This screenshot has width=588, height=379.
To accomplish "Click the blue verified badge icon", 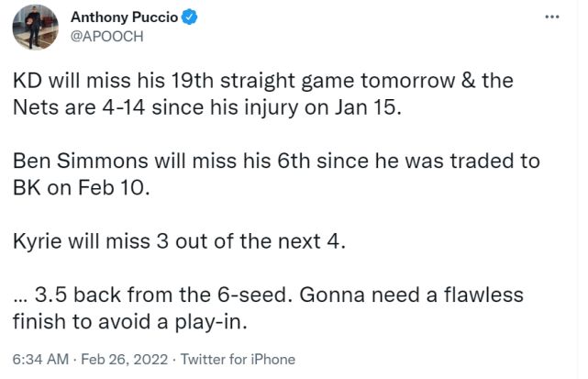I will tap(189, 17).
